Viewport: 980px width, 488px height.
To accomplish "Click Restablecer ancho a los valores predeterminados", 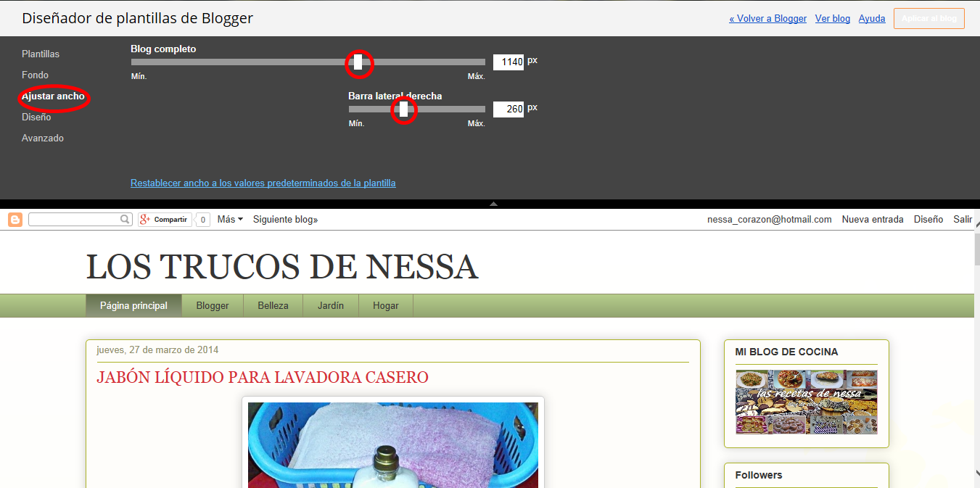I will [x=263, y=183].
